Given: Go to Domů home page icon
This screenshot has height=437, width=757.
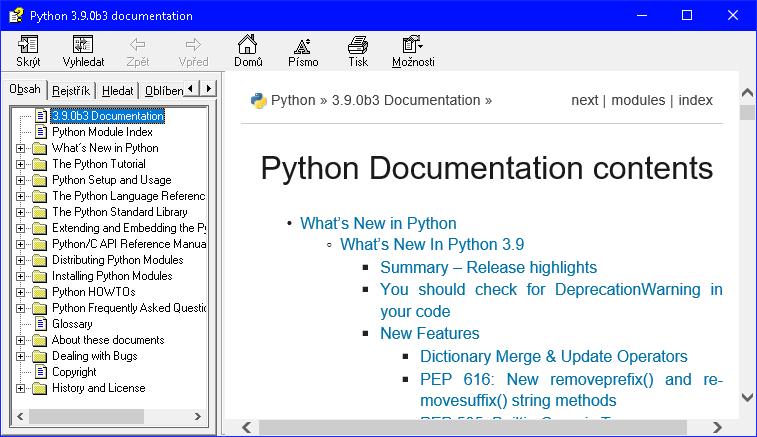Looking at the screenshot, I should (248, 44).
